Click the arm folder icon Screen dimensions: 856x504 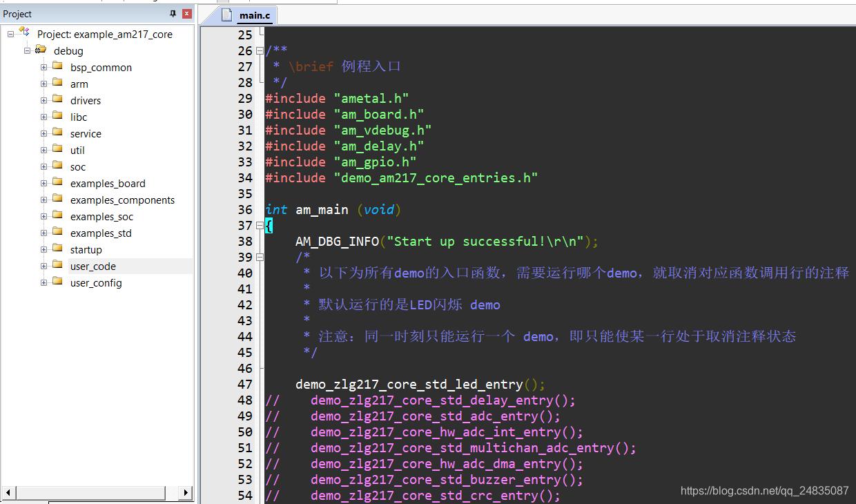pos(57,83)
